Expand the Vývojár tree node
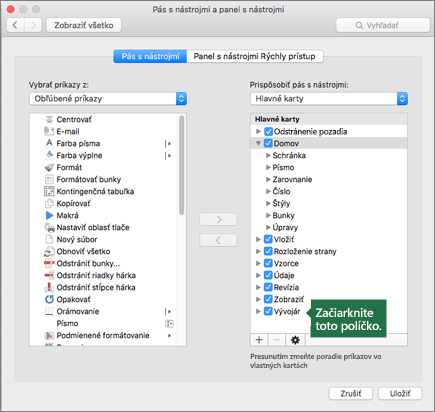This screenshot has width=435, height=412. (258, 311)
